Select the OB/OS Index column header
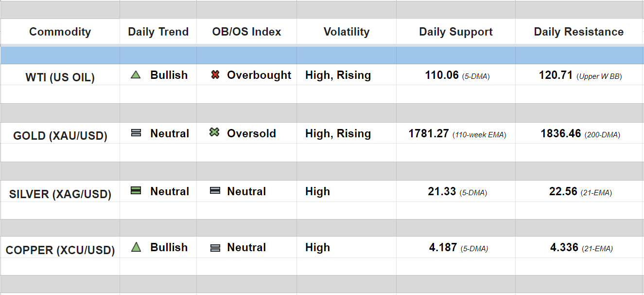644x295 pixels. tap(246, 32)
